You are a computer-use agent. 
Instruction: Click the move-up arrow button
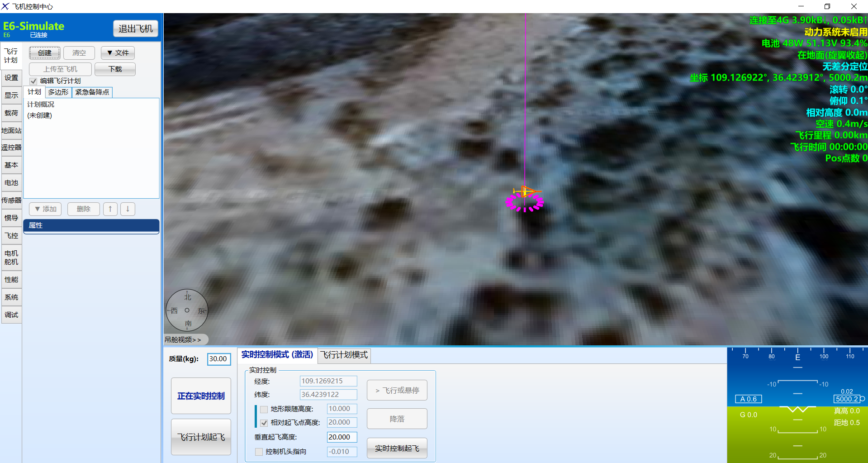[110, 209]
